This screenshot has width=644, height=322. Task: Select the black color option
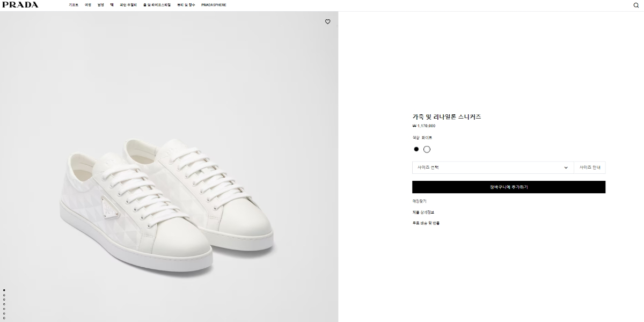(x=416, y=149)
